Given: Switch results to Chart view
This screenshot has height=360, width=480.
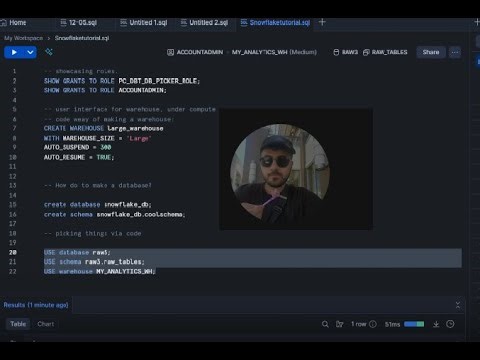Looking at the screenshot, I should click(x=46, y=324).
